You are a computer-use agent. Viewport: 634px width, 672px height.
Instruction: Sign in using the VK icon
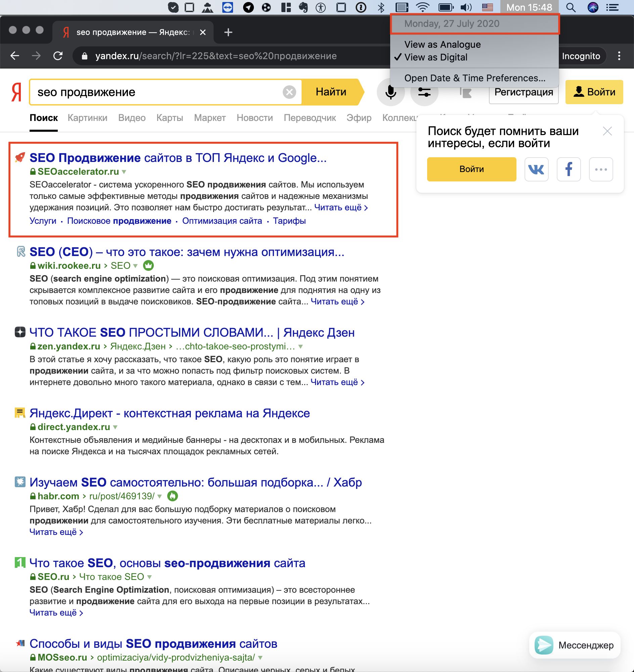pos(536,169)
